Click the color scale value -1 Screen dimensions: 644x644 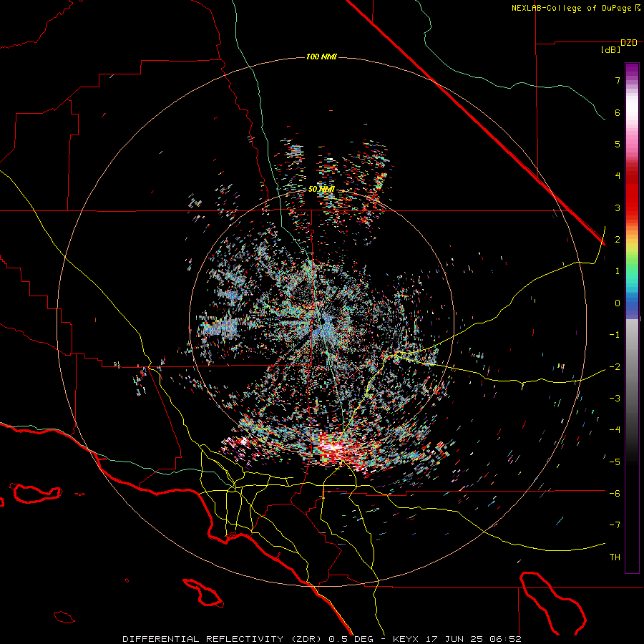click(615, 335)
